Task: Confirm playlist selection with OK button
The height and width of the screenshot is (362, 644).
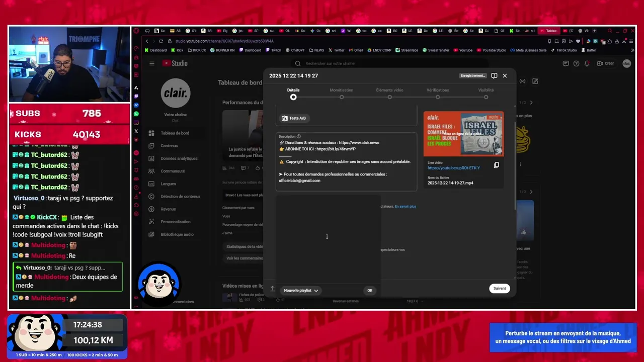Action: pos(370,290)
